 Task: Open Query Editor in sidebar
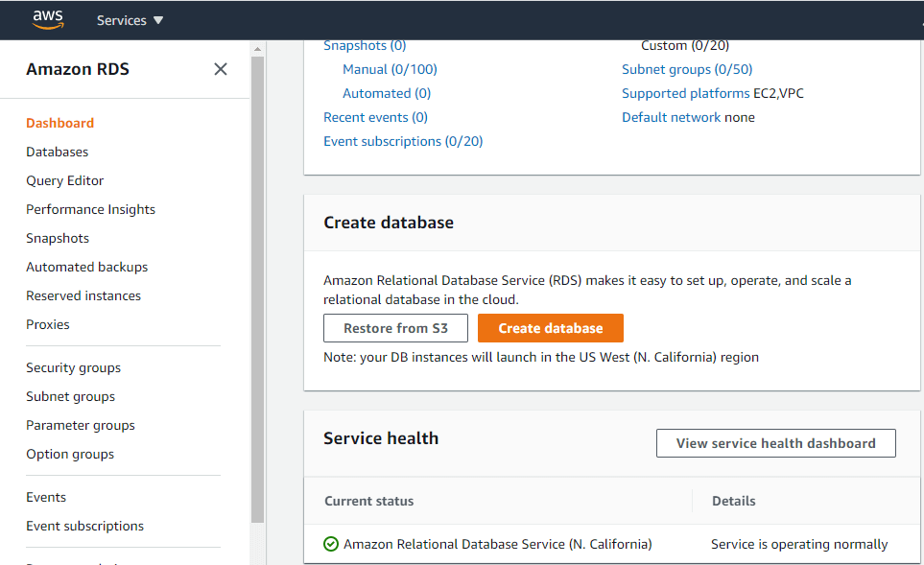65,181
